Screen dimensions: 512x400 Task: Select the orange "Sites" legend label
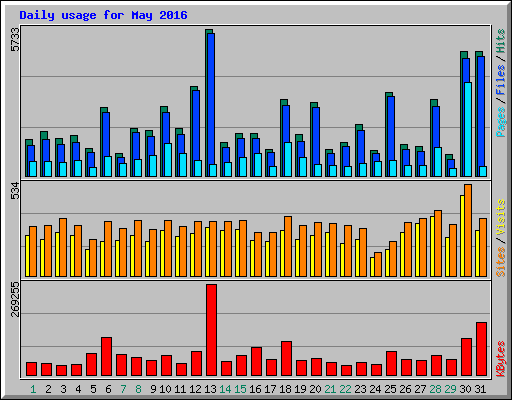[501, 262]
